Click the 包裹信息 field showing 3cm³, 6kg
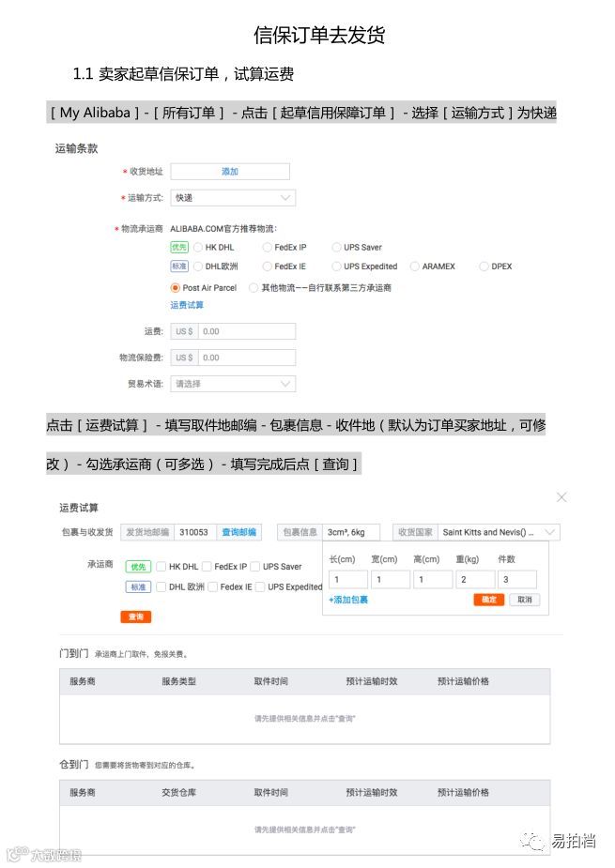Viewport: 615px width, 868px height. coord(351,532)
